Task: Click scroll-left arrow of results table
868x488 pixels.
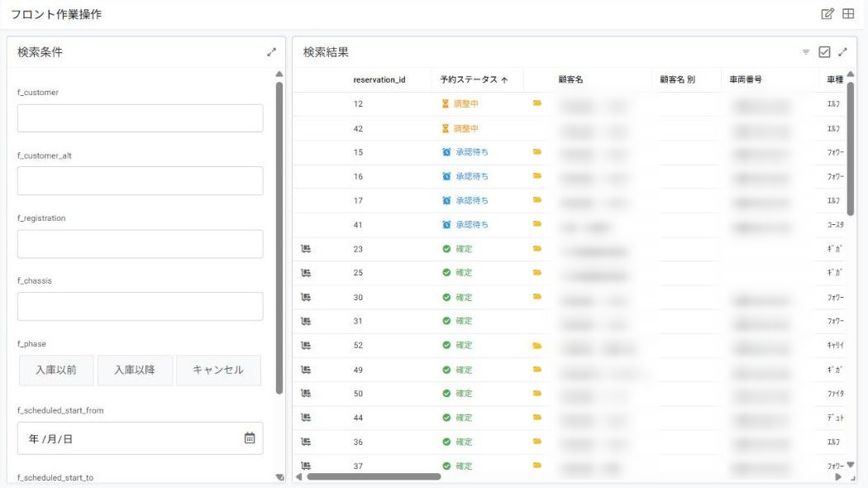Action: (299, 476)
